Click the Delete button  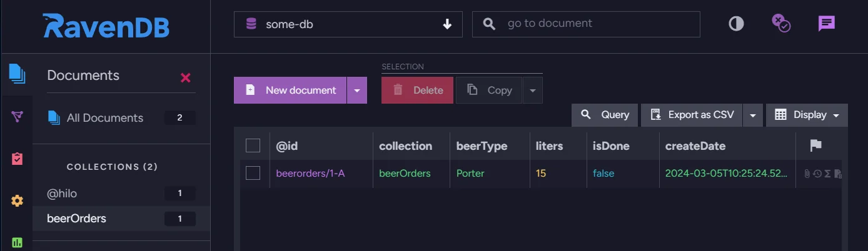pos(417,91)
